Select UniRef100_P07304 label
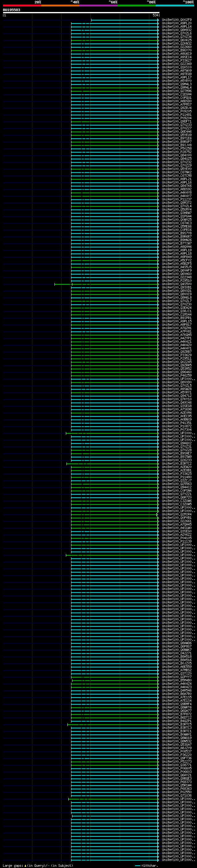The width and height of the screenshot is (197, 868). pos(177,430)
